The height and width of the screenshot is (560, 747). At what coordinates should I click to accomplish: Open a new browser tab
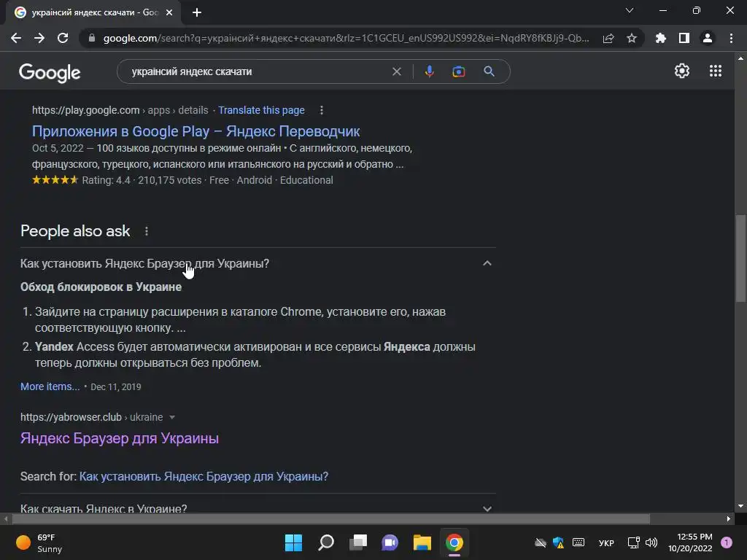click(x=197, y=12)
